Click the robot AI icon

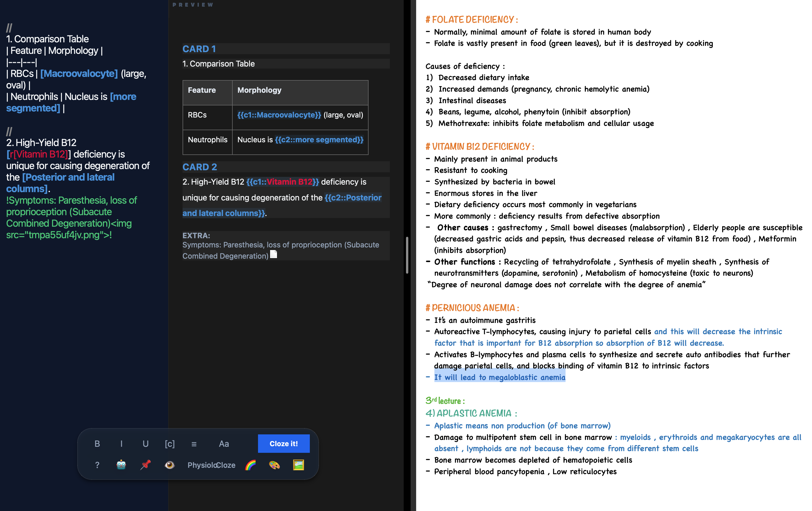121,465
